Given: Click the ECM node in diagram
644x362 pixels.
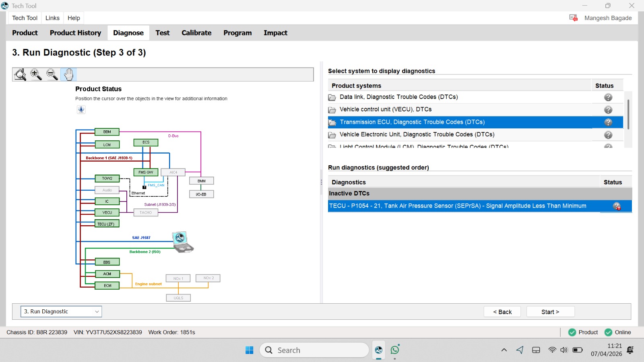Looking at the screenshot, I should coord(107,286).
